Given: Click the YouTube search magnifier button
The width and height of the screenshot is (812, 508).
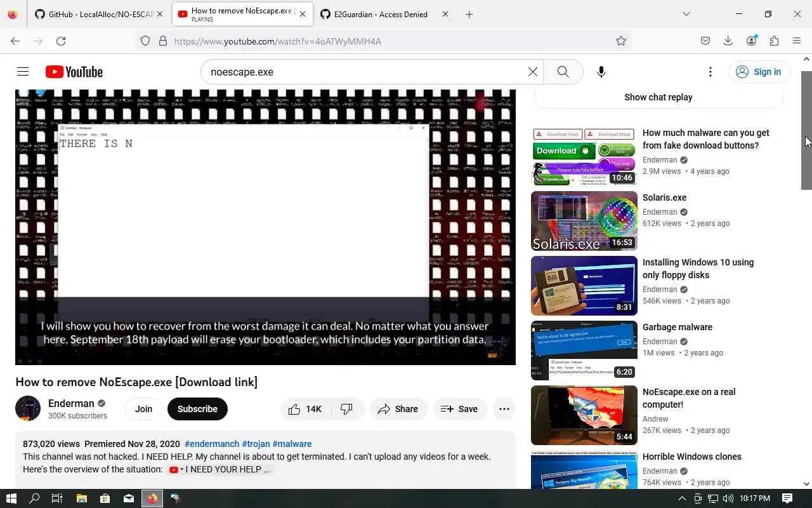Looking at the screenshot, I should coord(563,72).
